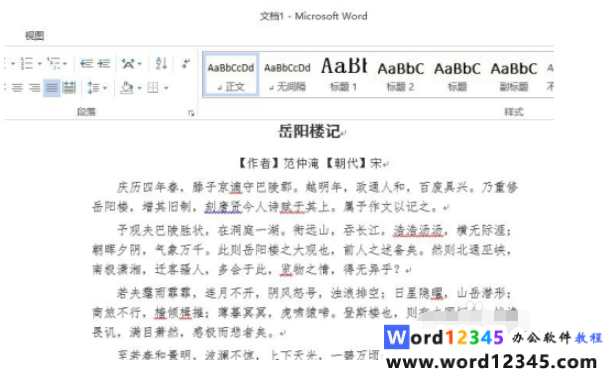Select the 正文 style
Image resolution: width=607 pixels, height=378 pixels.
(230, 74)
